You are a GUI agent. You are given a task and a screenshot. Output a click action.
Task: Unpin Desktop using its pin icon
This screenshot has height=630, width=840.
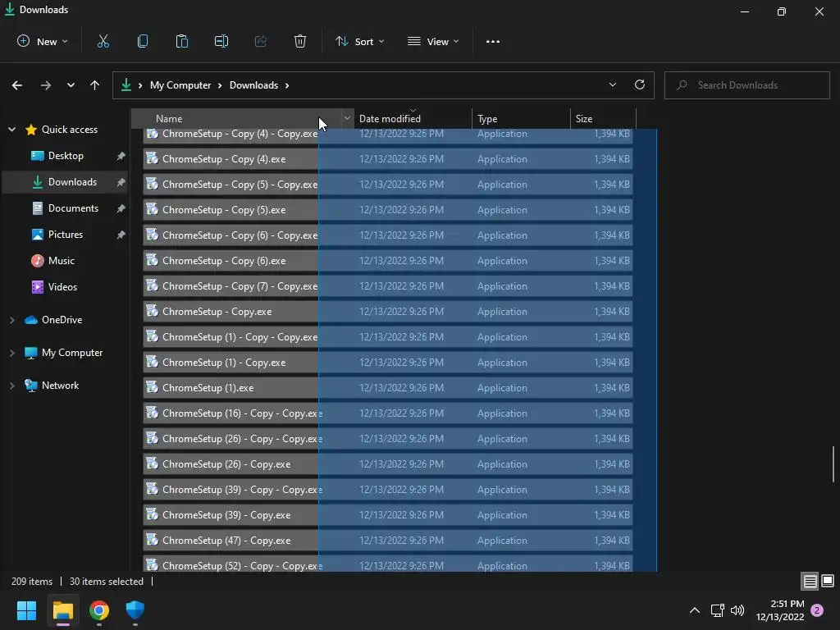pyautogui.click(x=121, y=156)
